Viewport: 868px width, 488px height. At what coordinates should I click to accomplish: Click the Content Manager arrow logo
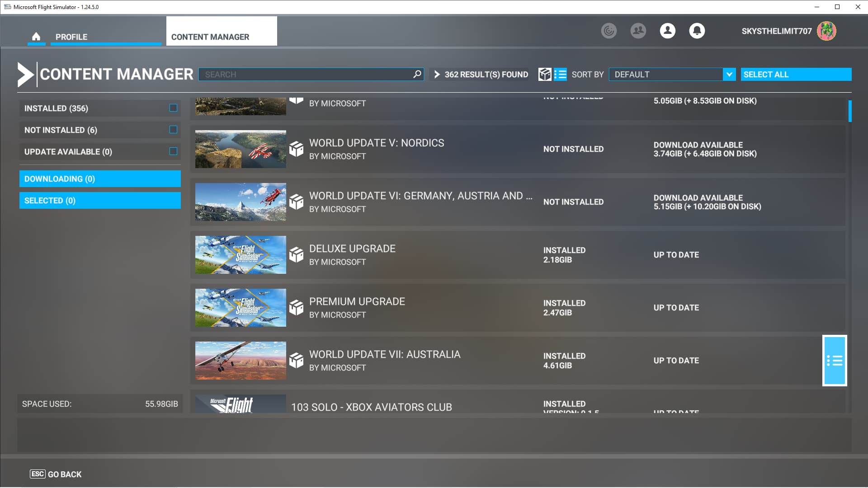pyautogui.click(x=25, y=74)
